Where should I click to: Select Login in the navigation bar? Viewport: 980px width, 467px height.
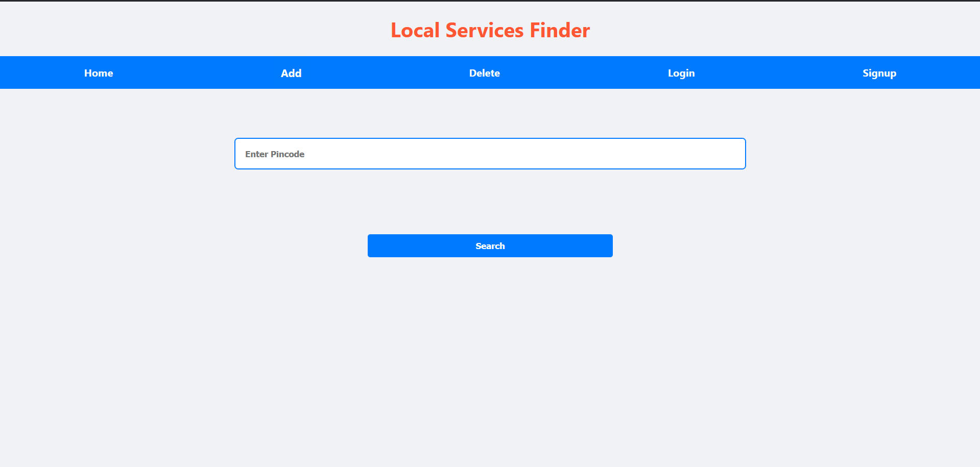click(681, 73)
